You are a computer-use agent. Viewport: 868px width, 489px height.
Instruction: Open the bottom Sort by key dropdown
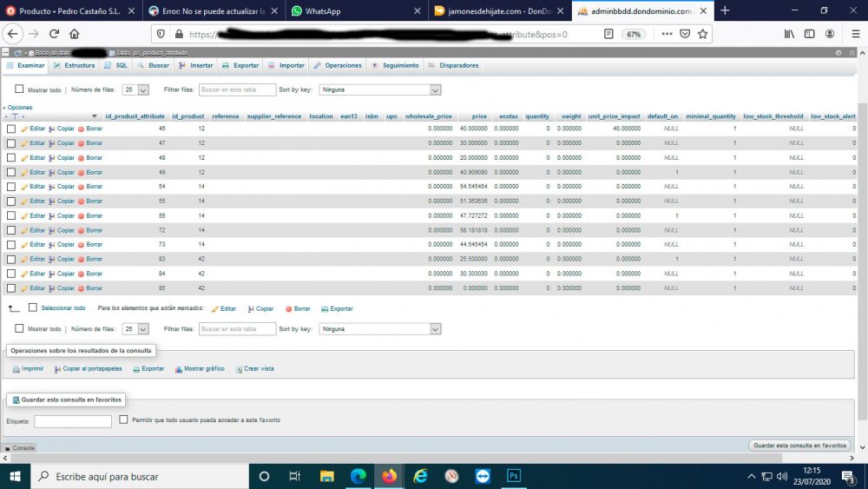coord(380,329)
